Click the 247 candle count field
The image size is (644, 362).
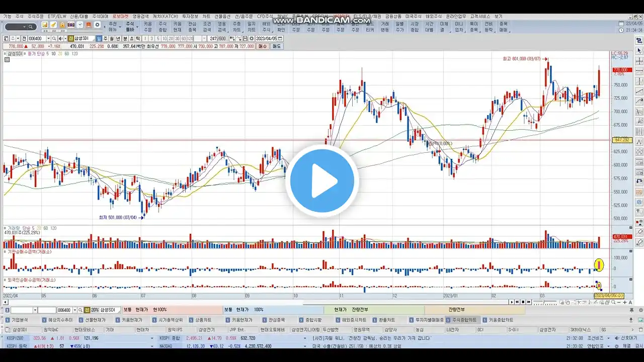point(213,39)
